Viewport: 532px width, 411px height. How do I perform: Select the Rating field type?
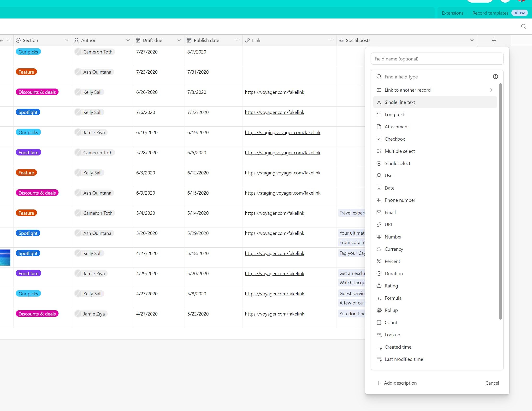pyautogui.click(x=391, y=286)
